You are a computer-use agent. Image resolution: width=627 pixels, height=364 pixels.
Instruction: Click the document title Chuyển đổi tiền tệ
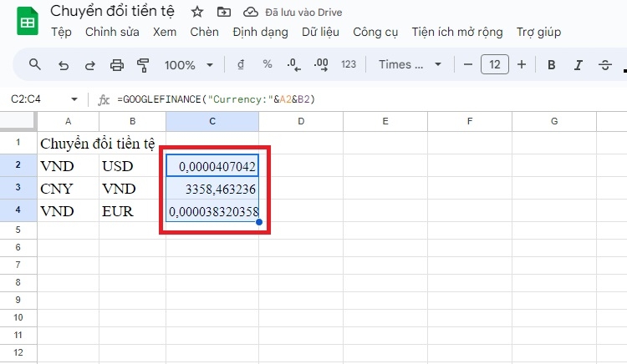click(x=112, y=11)
